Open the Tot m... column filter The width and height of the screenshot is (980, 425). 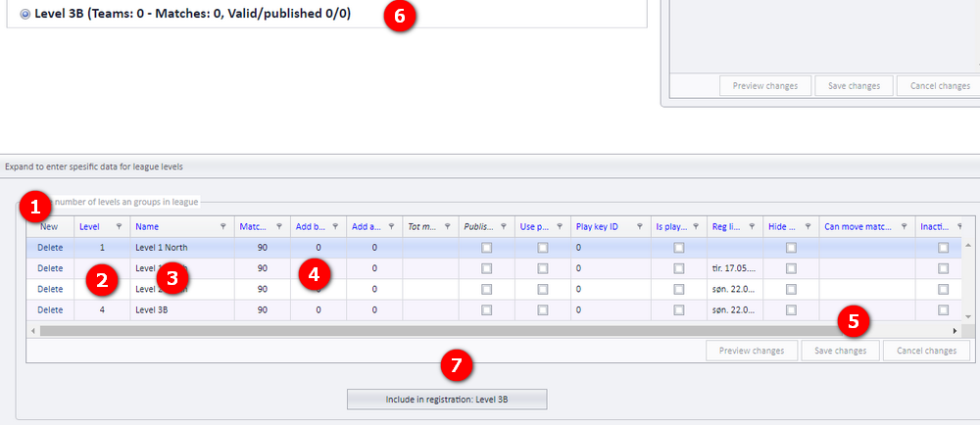[x=448, y=226]
